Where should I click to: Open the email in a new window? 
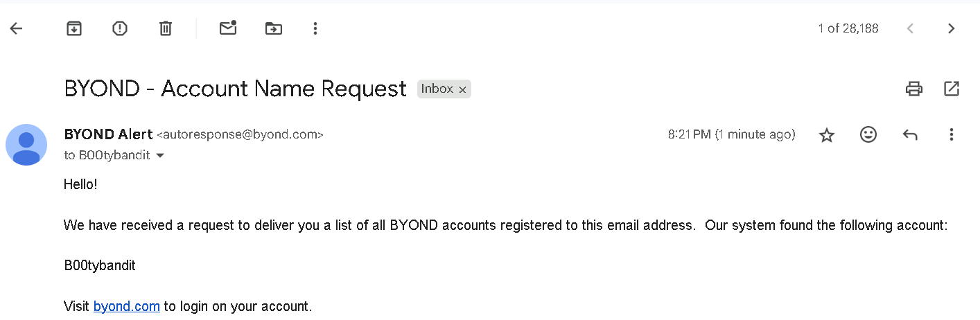(x=952, y=89)
